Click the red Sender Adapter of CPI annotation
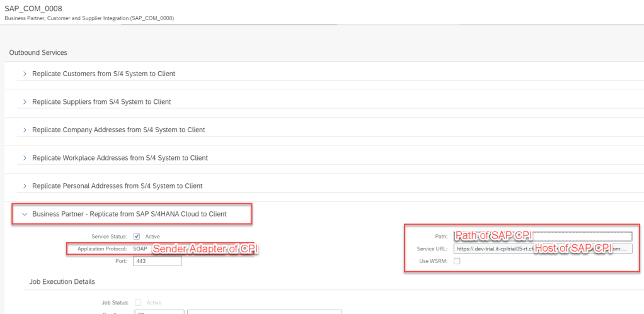This screenshot has width=644, height=314. coord(205,249)
